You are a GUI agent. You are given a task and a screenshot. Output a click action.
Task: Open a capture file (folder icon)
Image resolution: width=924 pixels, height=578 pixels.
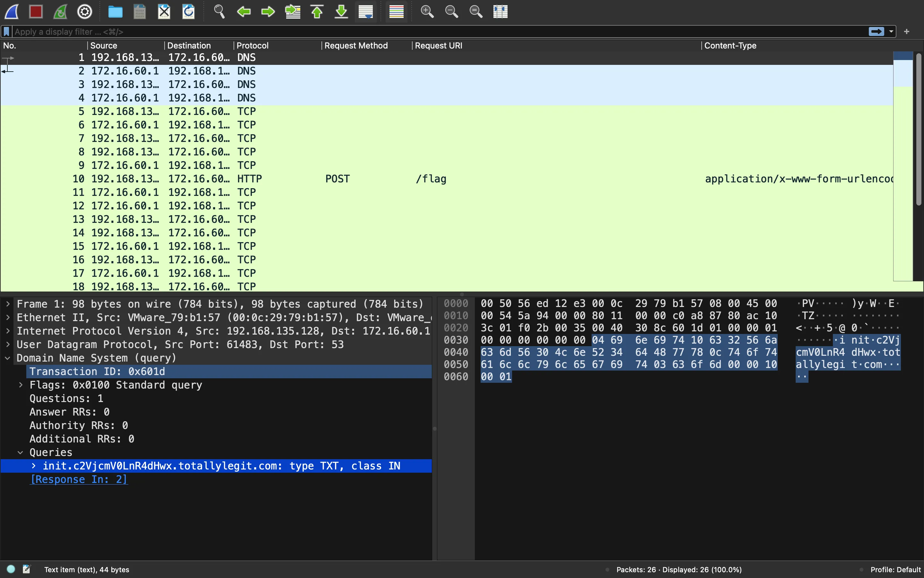[115, 12]
